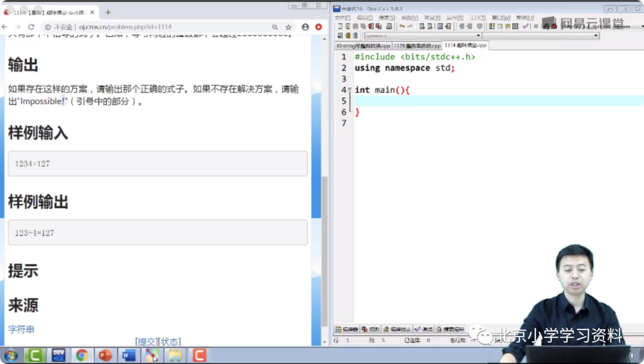Screen dimensions: 644x364
Task: Click Stop execution X icon
Action: pyautogui.click(x=535, y=26)
